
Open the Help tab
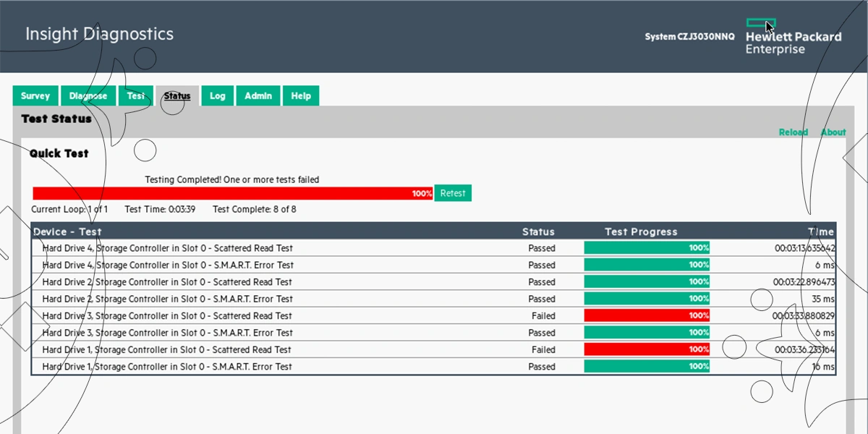301,96
